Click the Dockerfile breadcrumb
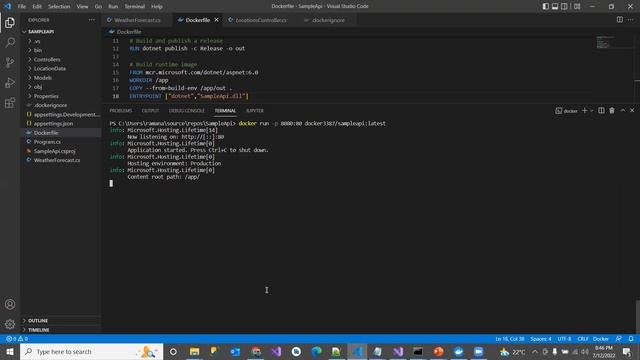 (x=125, y=32)
